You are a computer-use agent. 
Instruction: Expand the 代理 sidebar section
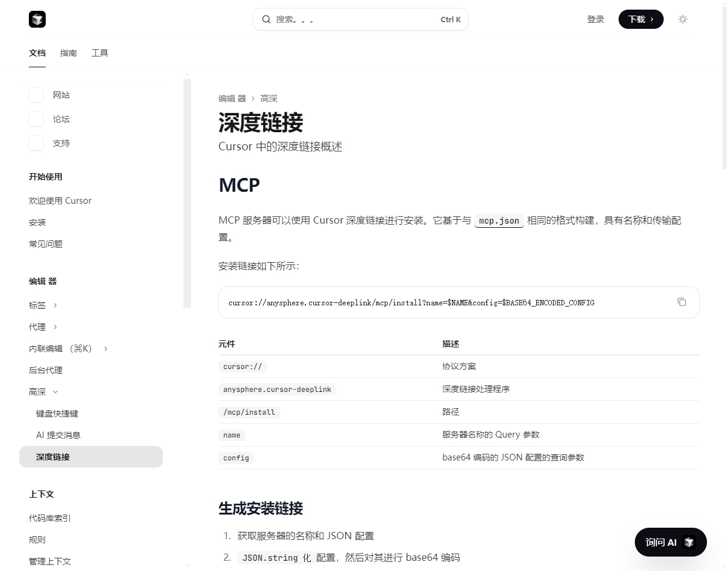click(x=55, y=327)
